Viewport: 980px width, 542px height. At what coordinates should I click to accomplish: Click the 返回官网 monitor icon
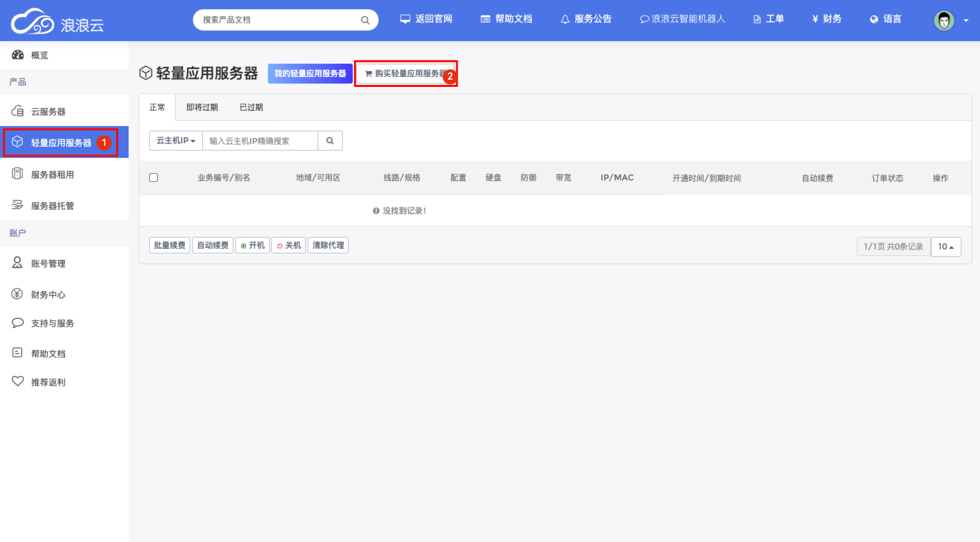pos(405,19)
